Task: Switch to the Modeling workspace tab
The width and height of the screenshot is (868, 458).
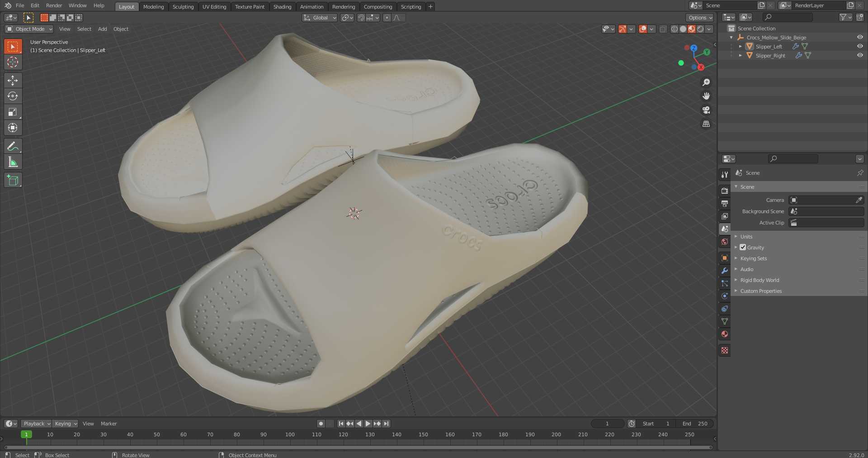Action: point(153,6)
